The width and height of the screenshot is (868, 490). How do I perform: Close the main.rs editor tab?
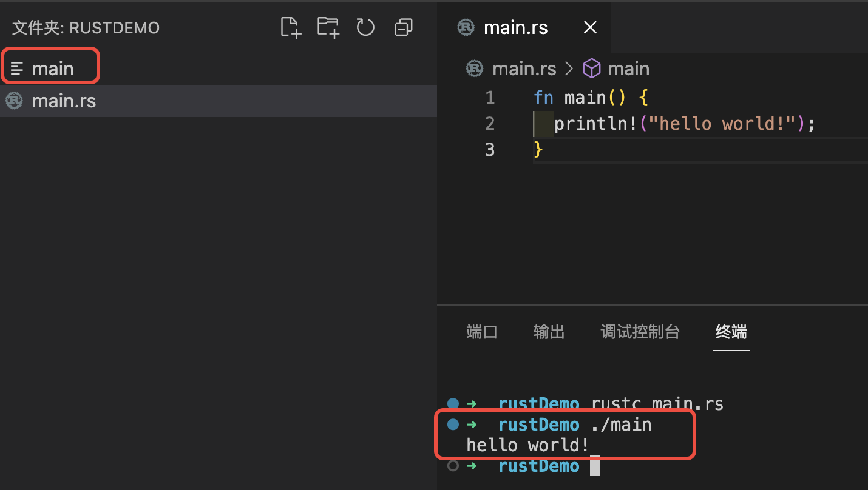coord(590,27)
